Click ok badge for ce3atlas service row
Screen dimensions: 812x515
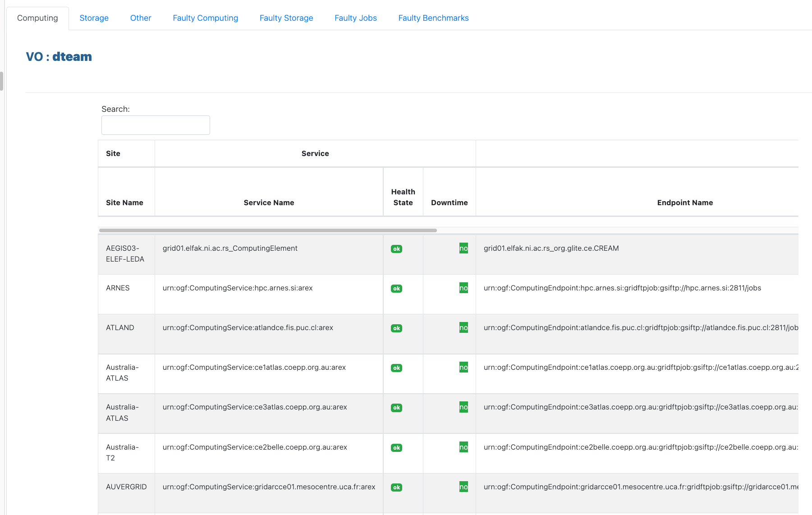pos(396,408)
